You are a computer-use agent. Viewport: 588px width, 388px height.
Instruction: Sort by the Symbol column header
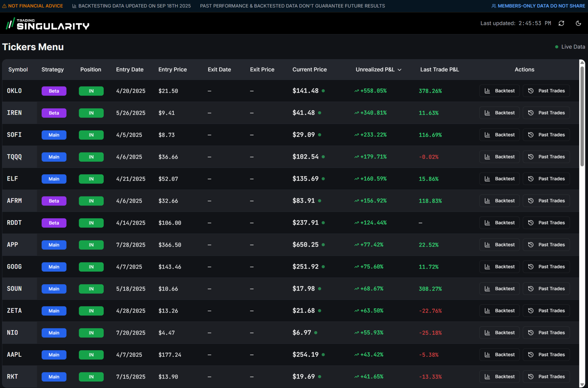tap(18, 70)
